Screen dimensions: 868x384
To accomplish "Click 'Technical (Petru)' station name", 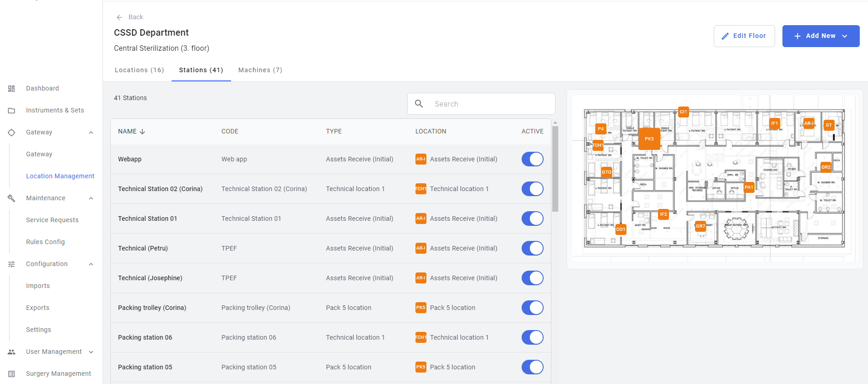I will pyautogui.click(x=143, y=248).
